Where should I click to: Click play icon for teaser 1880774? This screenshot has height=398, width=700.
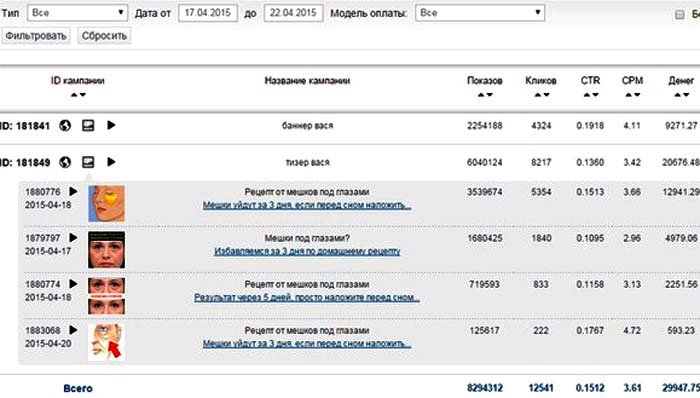point(73,284)
